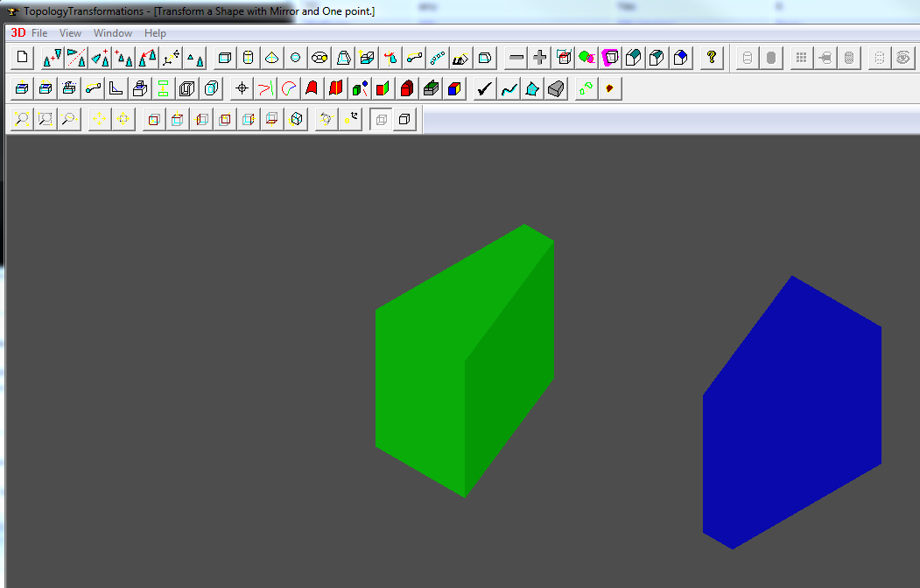The height and width of the screenshot is (588, 920).
Task: Click the blue mirrored shape in viewport
Action: (x=788, y=420)
